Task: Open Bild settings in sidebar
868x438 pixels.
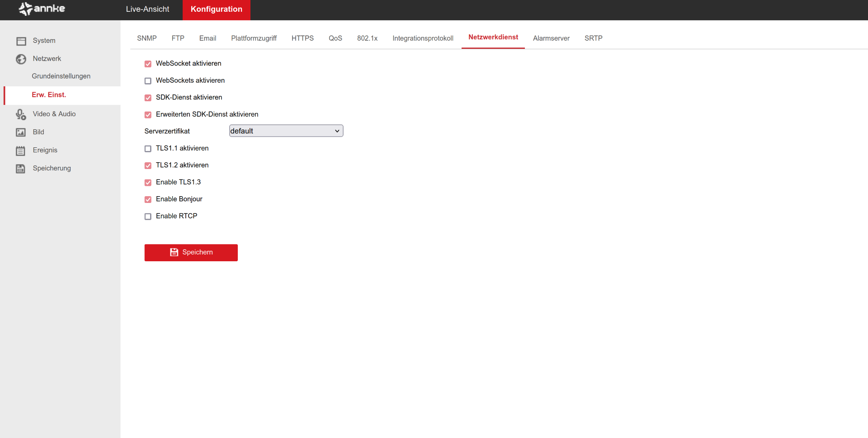Action: (x=38, y=132)
